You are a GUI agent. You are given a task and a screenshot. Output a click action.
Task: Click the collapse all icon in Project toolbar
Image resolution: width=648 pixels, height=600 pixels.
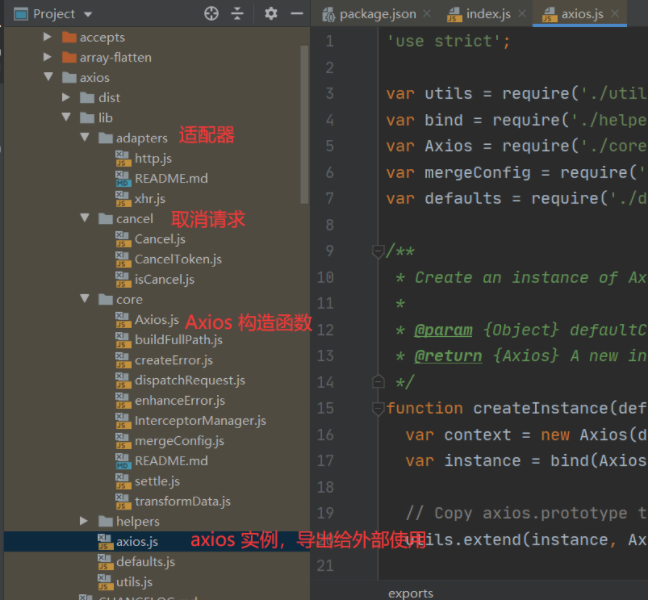pyautogui.click(x=237, y=14)
